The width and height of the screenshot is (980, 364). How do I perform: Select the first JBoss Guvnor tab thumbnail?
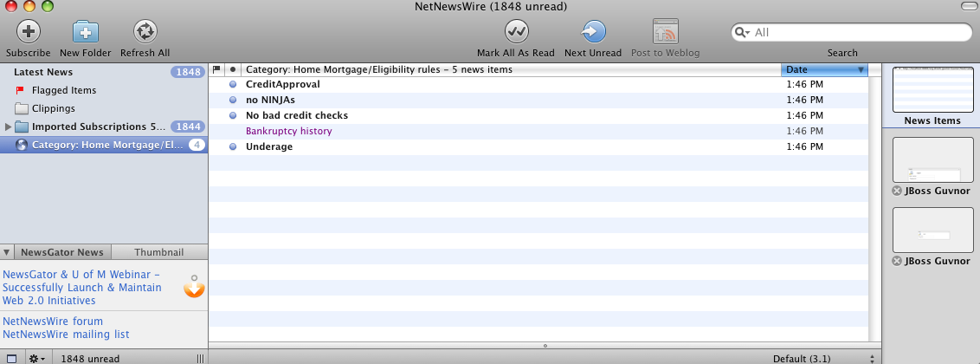click(932, 160)
